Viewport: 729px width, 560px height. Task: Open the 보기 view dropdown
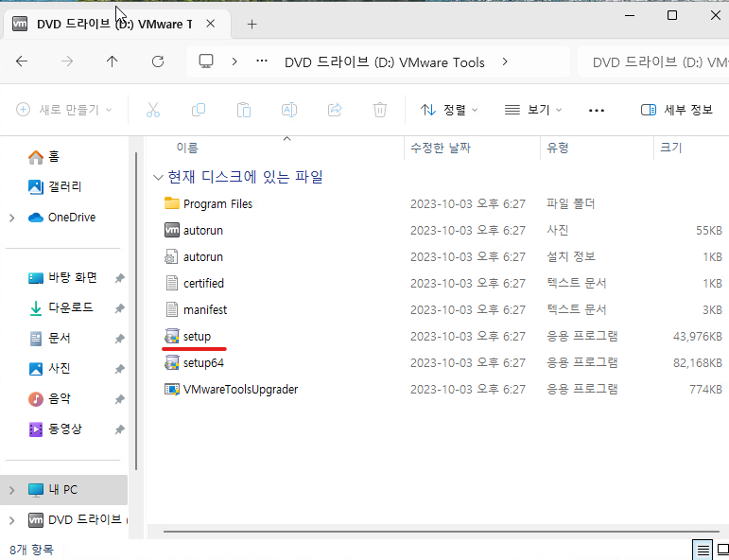[x=533, y=110]
